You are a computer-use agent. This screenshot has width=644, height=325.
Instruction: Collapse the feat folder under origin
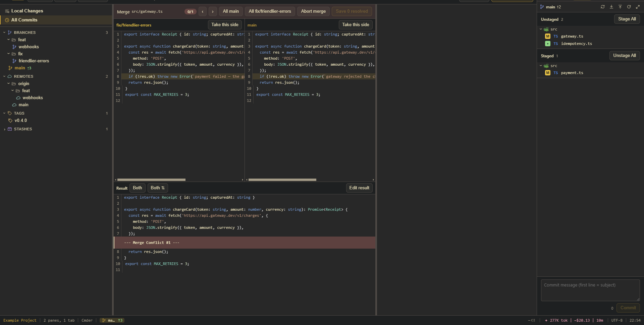pyautogui.click(x=12, y=90)
